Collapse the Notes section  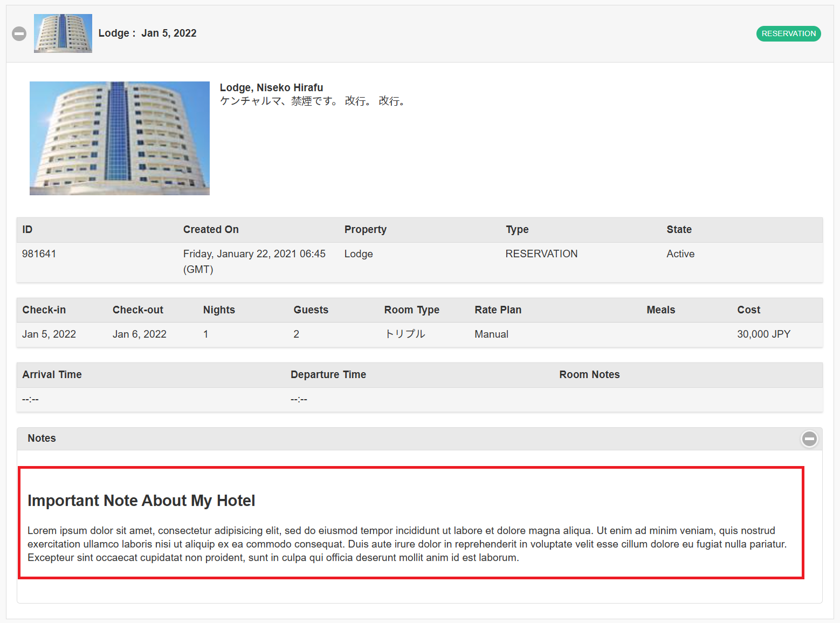809,439
